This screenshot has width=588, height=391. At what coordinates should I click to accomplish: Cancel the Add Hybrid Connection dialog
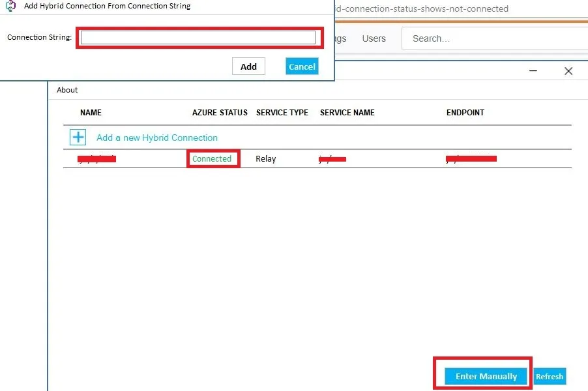[302, 66]
